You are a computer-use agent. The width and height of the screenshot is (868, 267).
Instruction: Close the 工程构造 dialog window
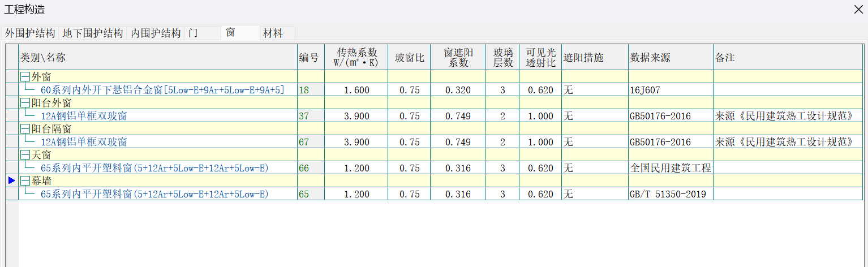(858, 9)
